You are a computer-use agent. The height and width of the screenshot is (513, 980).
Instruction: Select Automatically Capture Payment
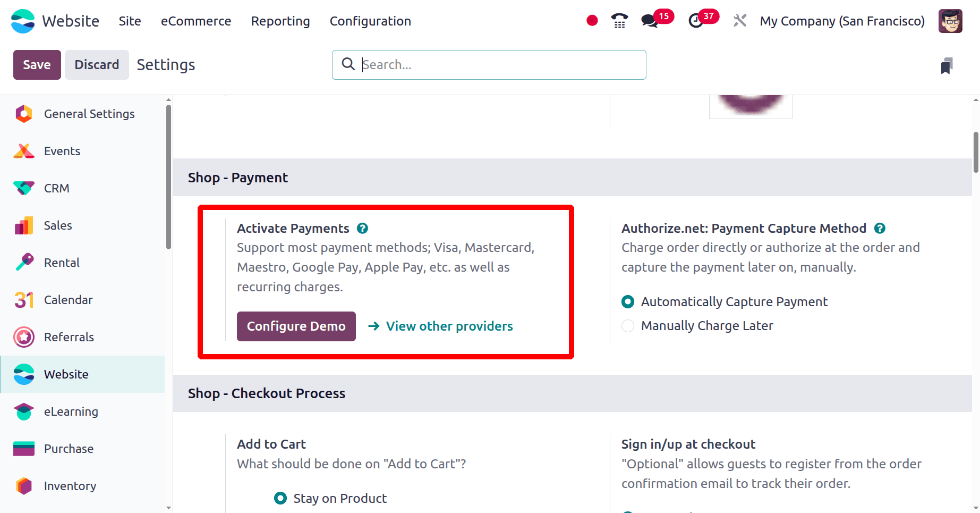627,301
